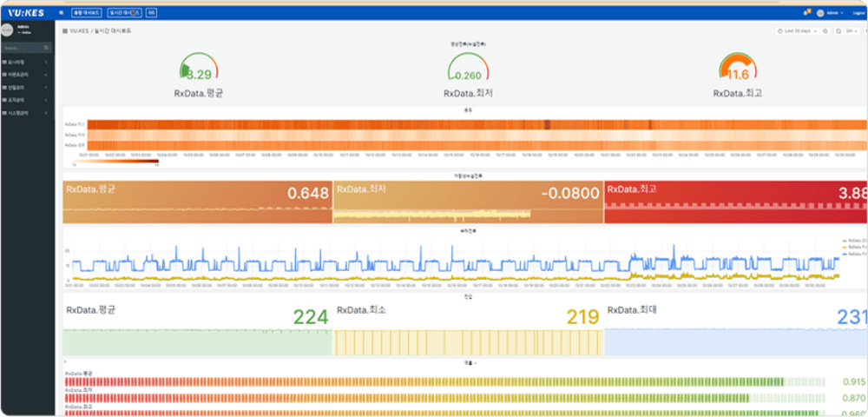This screenshot has height=417, width=868.
Task: Click the VU:KES logo in header
Action: tap(27, 12)
